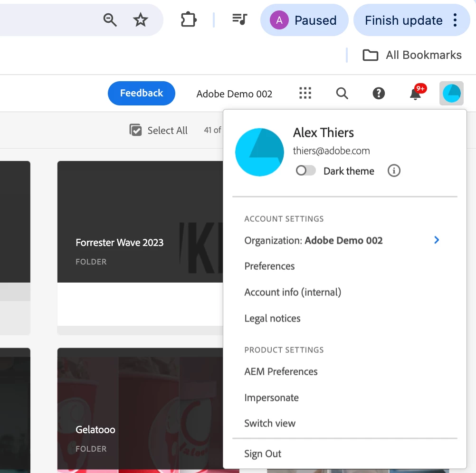This screenshot has width=476, height=473.
Task: Click Finish update button
Action: click(403, 20)
